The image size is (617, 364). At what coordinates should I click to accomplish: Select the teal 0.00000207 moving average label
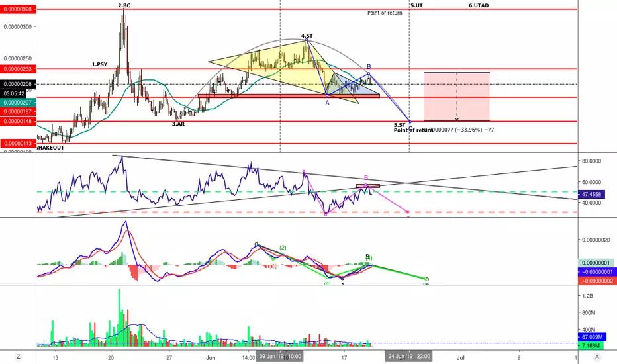pyautogui.click(x=18, y=103)
